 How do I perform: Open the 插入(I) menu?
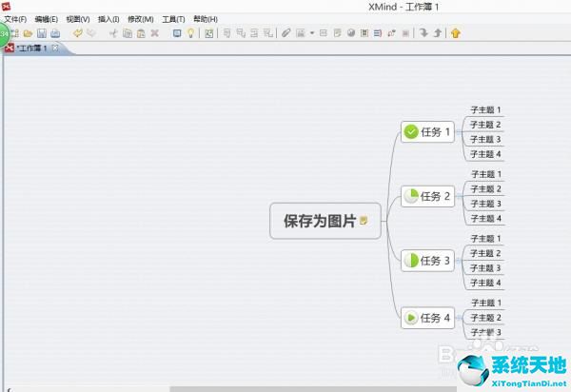108,19
